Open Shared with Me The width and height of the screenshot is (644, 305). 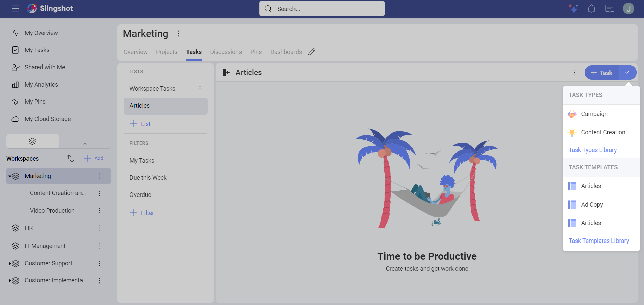point(45,67)
